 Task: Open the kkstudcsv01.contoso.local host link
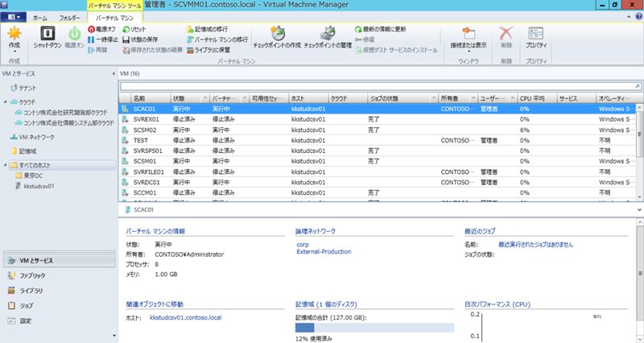[186, 317]
